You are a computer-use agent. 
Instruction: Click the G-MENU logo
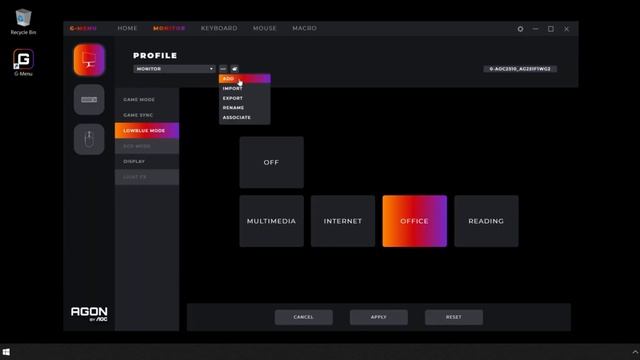tap(83, 28)
